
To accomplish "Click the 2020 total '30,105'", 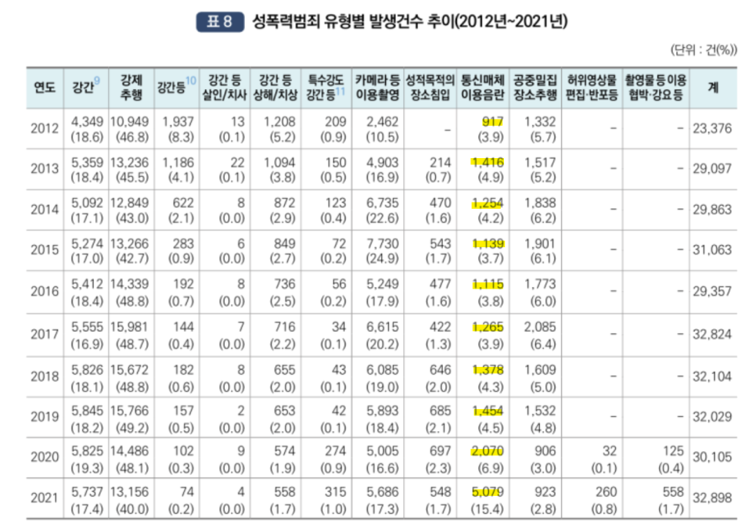I will point(712,457).
